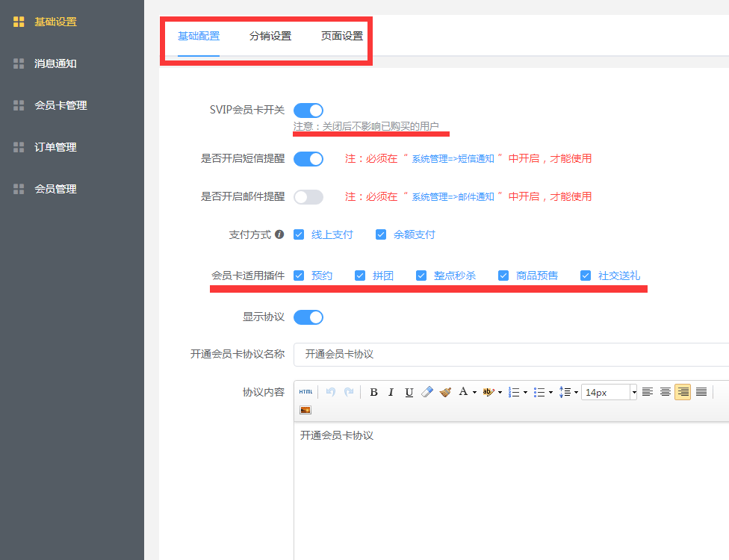Uncheck 余额支付 checkbox
729x560 pixels.
click(x=381, y=234)
